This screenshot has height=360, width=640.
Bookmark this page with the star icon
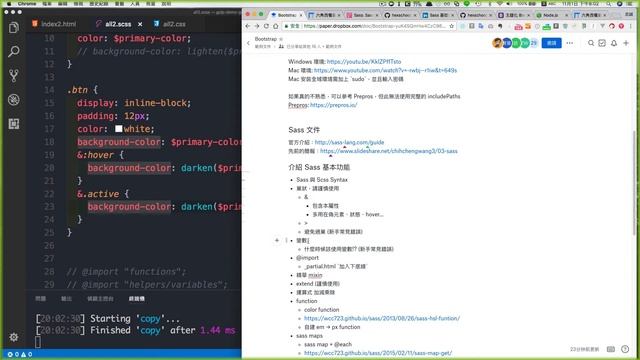[451, 26]
